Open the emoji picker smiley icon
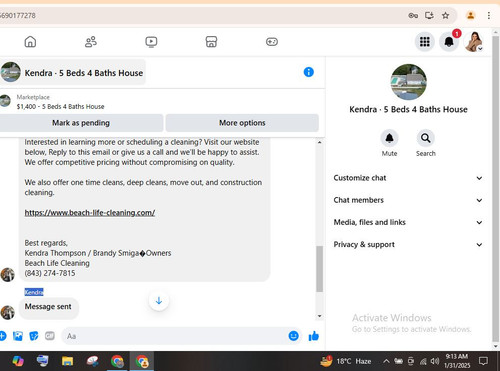Image resolution: width=500 pixels, height=371 pixels. [x=293, y=336]
